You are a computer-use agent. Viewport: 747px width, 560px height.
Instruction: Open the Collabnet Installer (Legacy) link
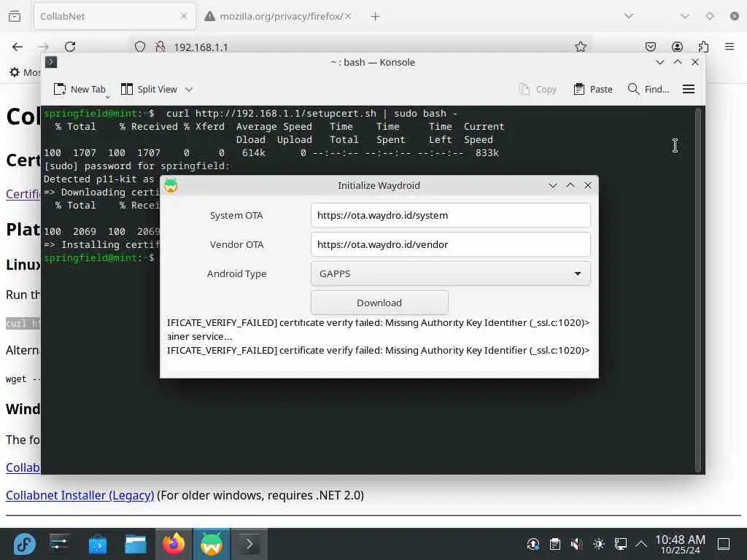coord(80,495)
